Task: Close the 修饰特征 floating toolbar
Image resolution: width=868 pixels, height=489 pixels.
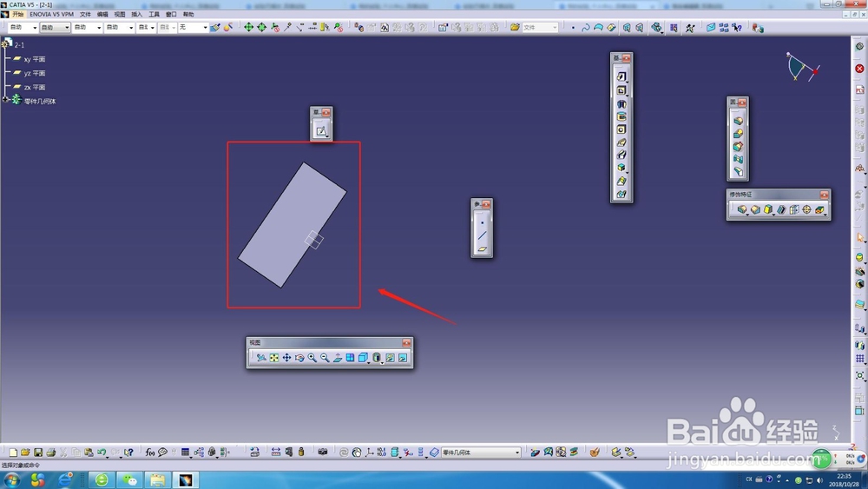Action: point(825,195)
